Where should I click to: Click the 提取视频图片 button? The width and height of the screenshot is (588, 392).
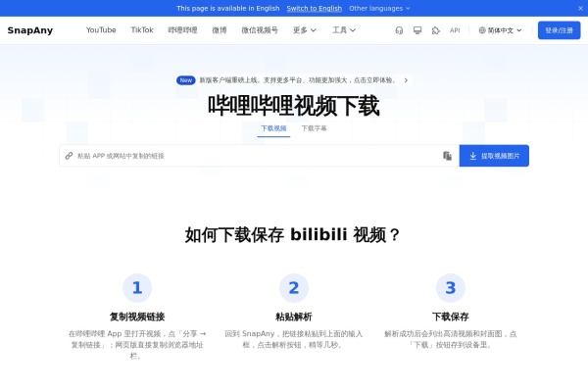coord(494,156)
